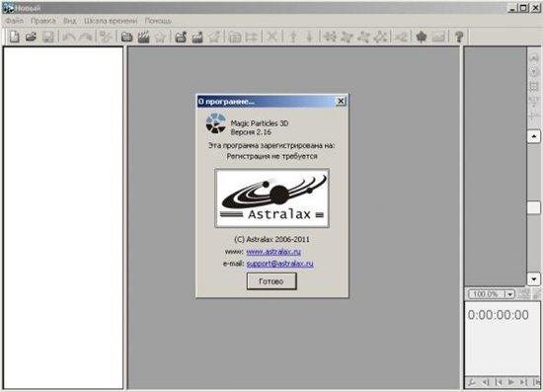The height and width of the screenshot is (392, 543).
Task: Click the question mark help icon
Action: click(x=459, y=37)
